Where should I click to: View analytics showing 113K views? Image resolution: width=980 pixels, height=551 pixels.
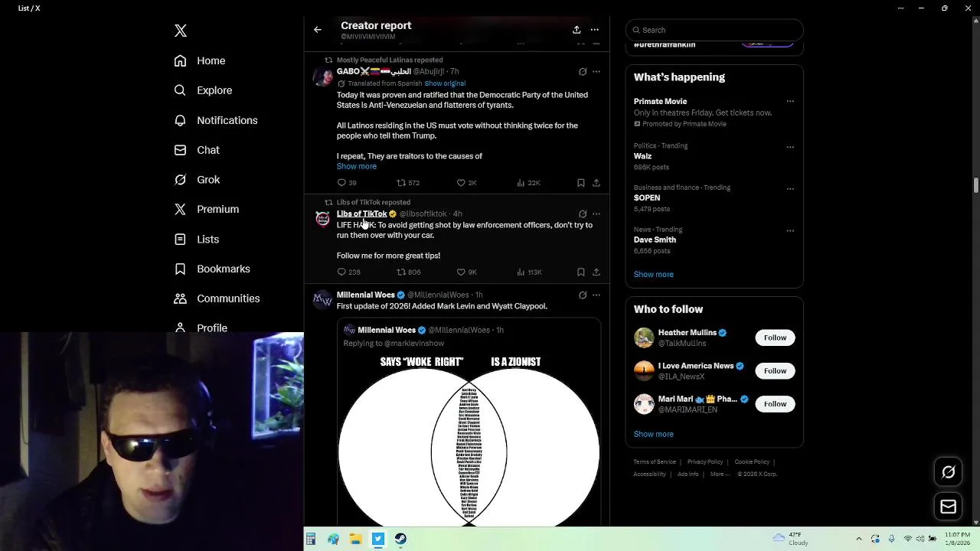pos(529,272)
